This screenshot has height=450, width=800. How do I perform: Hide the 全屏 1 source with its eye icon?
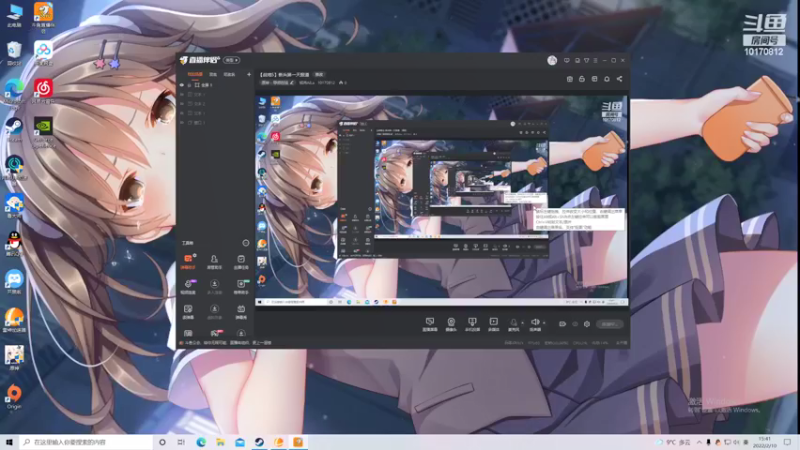pyautogui.click(x=182, y=85)
